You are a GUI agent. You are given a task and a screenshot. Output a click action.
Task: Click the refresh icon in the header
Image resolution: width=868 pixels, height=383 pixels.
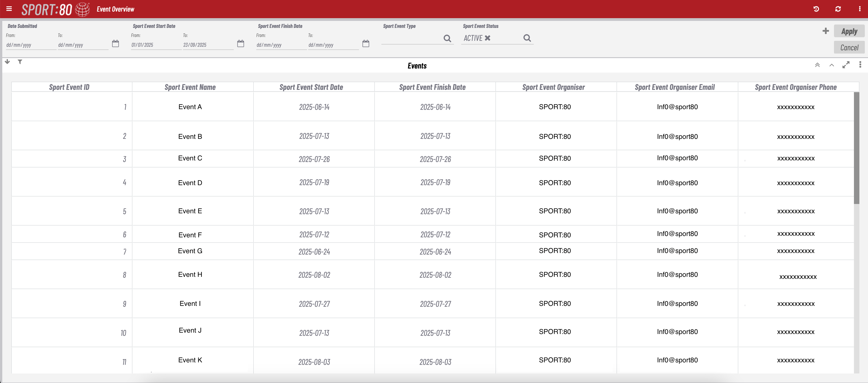[x=839, y=9]
